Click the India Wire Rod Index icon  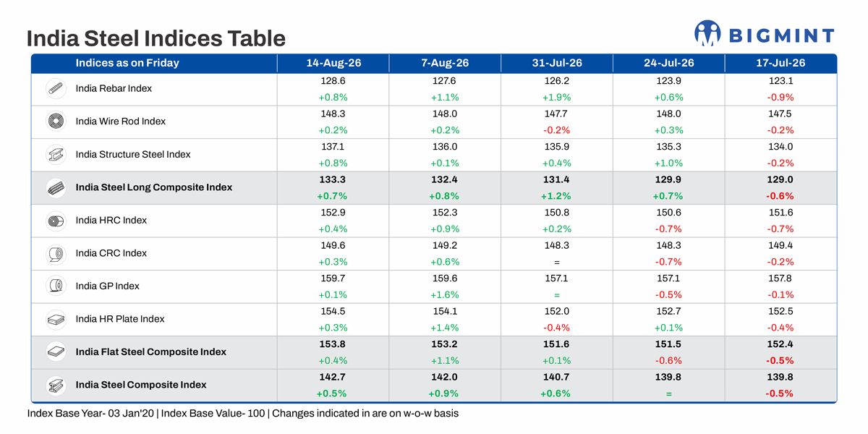coord(56,122)
